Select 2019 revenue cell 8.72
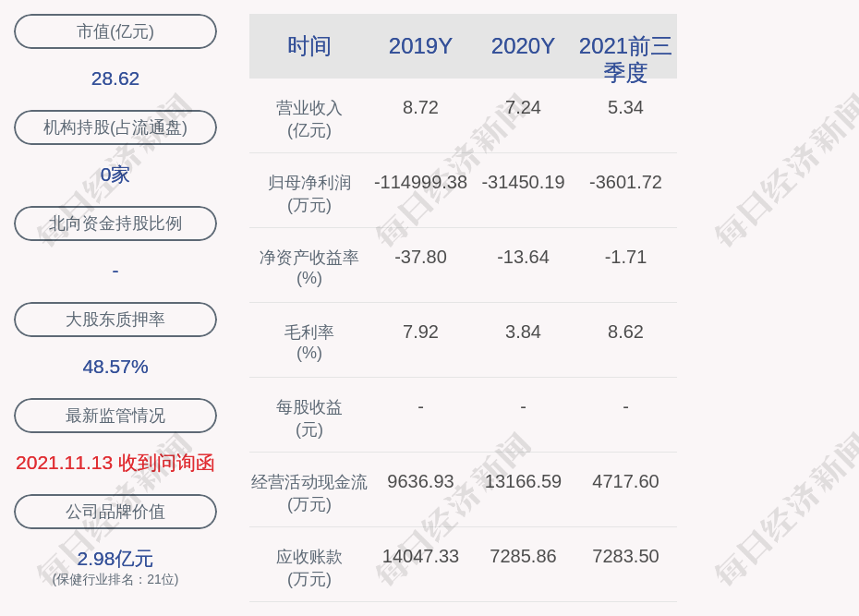859x616 pixels. pyautogui.click(x=421, y=107)
